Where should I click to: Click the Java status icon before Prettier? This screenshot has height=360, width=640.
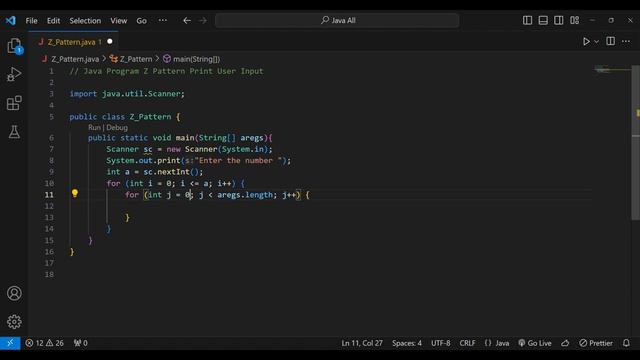coord(565,343)
